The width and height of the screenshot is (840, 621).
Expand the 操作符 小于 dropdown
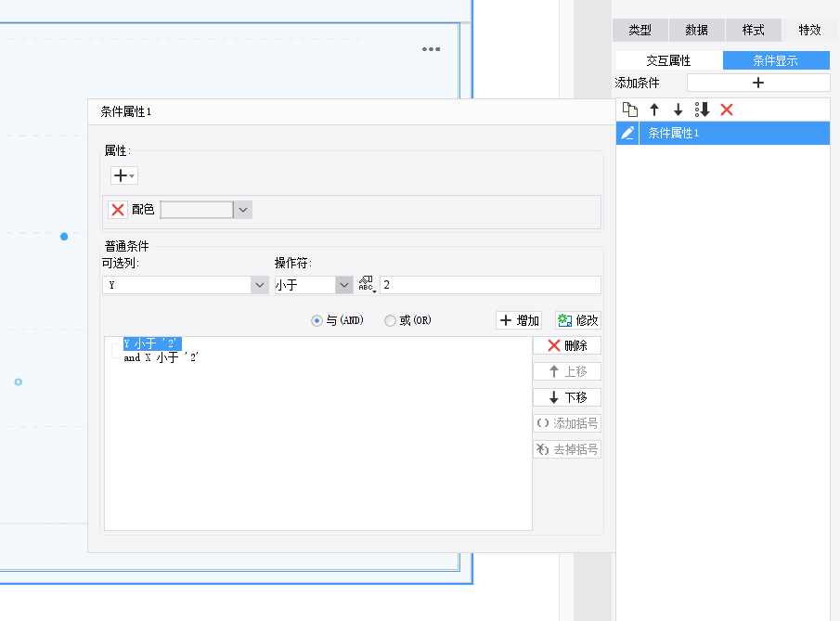pos(344,285)
